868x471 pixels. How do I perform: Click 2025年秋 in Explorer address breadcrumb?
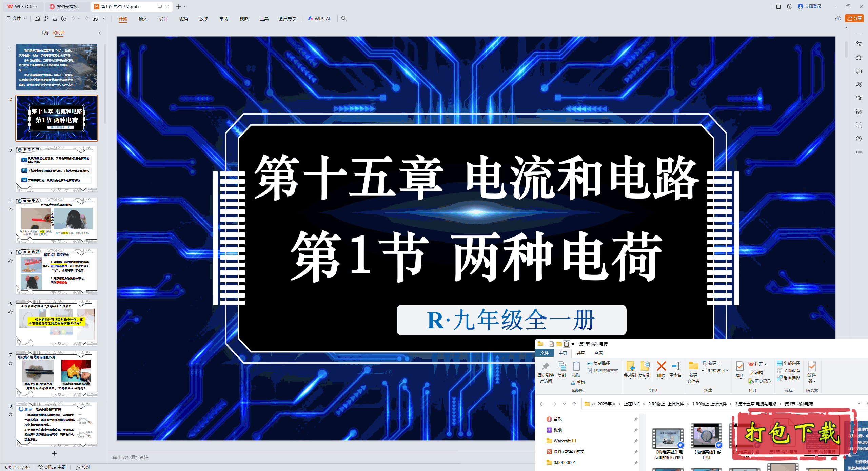pos(607,404)
